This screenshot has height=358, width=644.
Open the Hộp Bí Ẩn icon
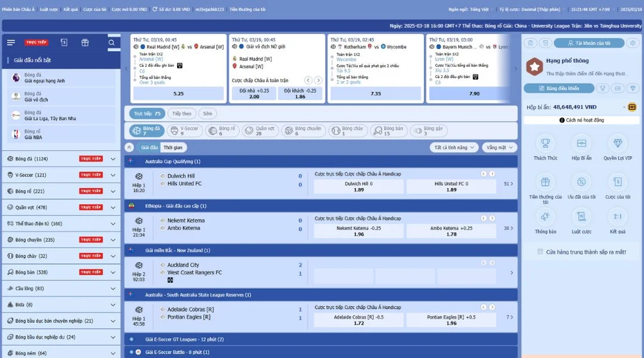pyautogui.click(x=581, y=143)
